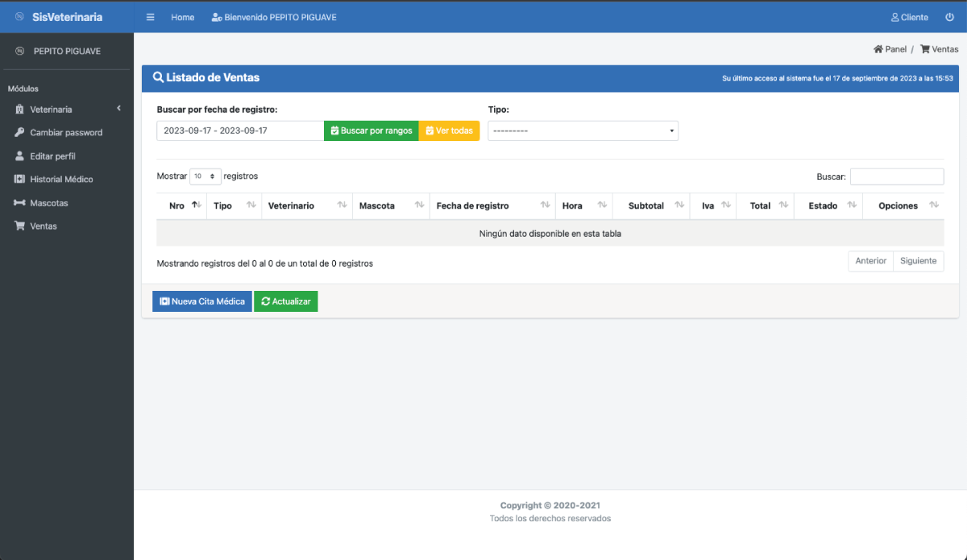The width and height of the screenshot is (967, 560).
Task: Open Cambiar password in sidebar
Action: [x=66, y=133]
